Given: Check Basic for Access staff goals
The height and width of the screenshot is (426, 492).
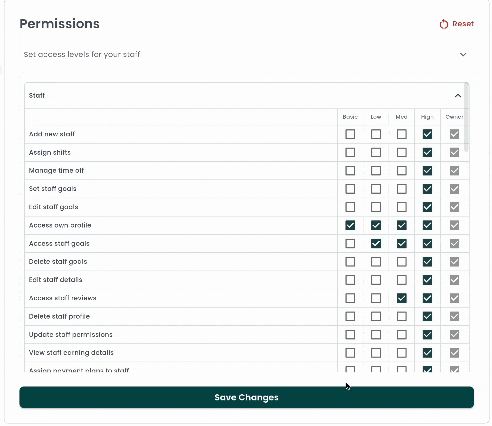Looking at the screenshot, I should click(350, 244).
